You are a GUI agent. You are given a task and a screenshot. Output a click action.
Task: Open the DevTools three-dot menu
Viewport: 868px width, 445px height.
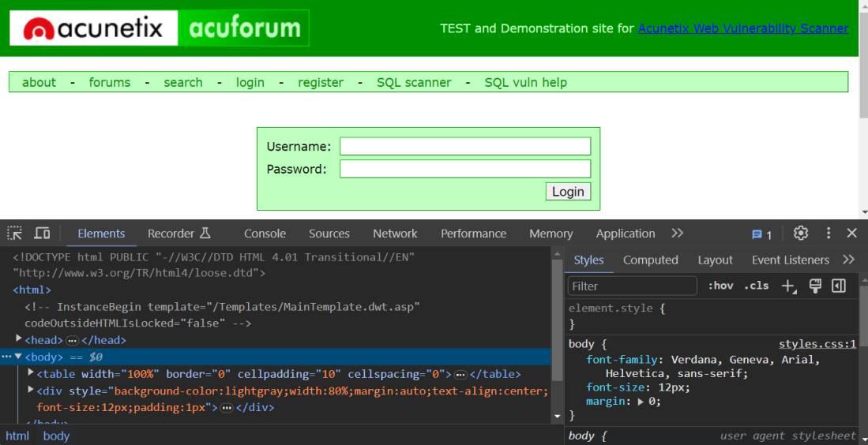click(x=829, y=234)
